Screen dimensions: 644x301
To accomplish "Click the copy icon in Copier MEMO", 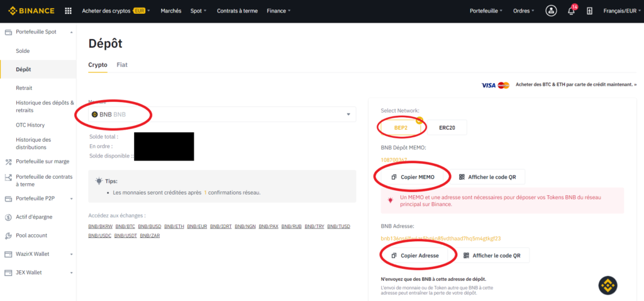I will point(394,177).
